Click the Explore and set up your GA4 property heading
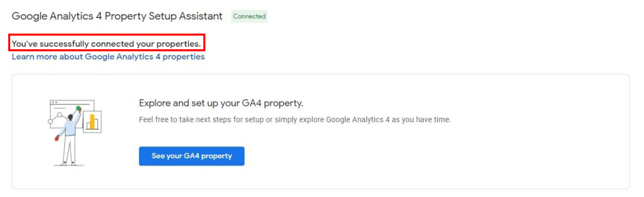Viewport: 644px width, 197px height. point(221,103)
